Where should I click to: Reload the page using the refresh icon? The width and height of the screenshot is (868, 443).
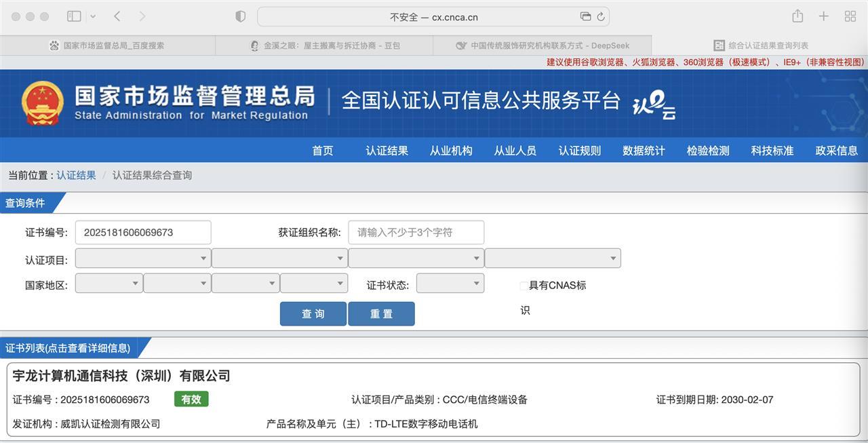600,17
